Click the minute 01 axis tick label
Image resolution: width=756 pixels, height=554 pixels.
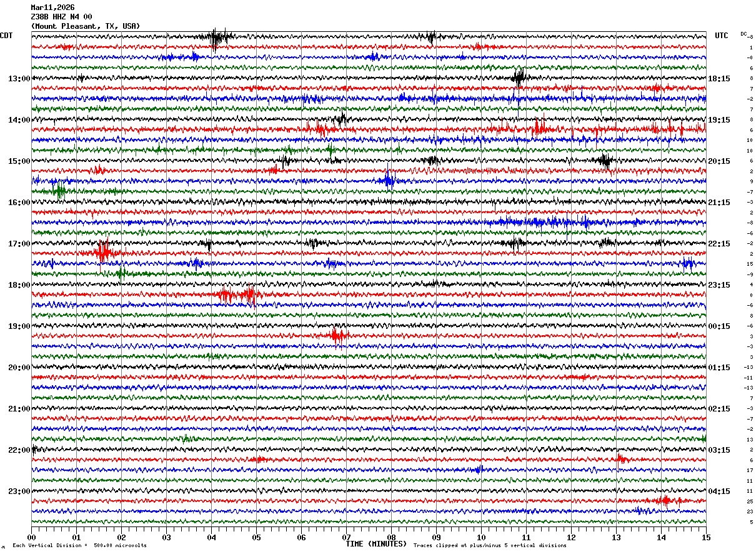coord(76,537)
